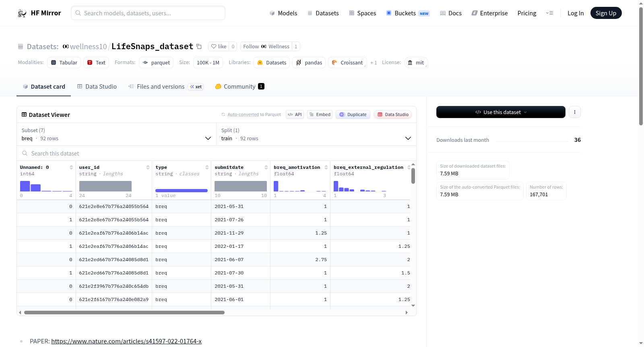
Task: Select user id 621e2f6167b776a240e082a9
Action: (x=114, y=299)
